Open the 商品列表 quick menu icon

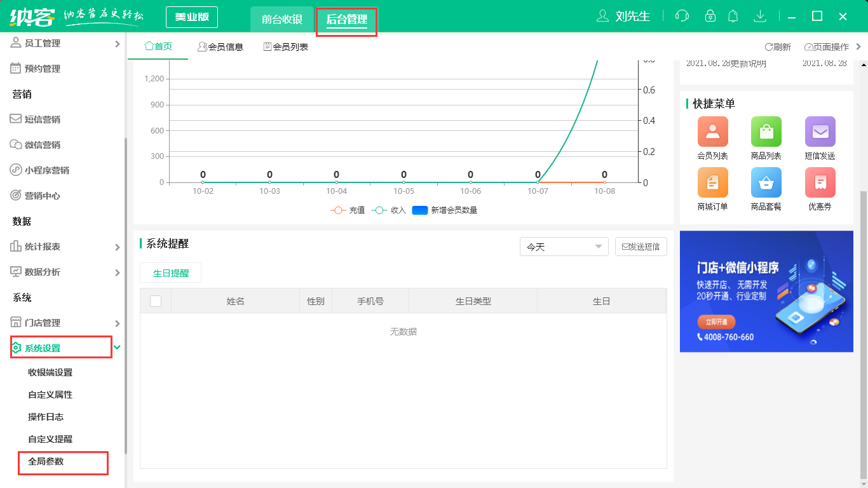766,132
